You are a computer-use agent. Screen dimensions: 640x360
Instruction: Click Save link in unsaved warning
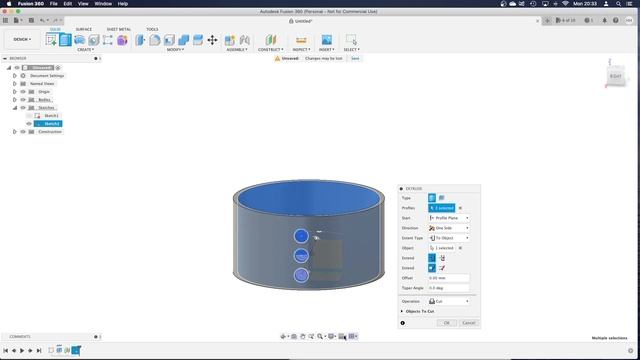[x=355, y=58]
